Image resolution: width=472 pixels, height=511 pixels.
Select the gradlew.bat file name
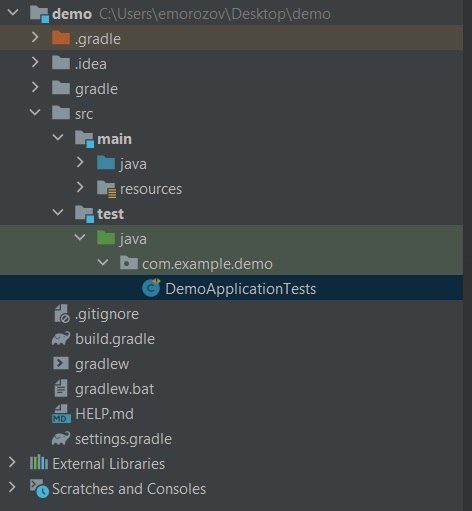114,389
